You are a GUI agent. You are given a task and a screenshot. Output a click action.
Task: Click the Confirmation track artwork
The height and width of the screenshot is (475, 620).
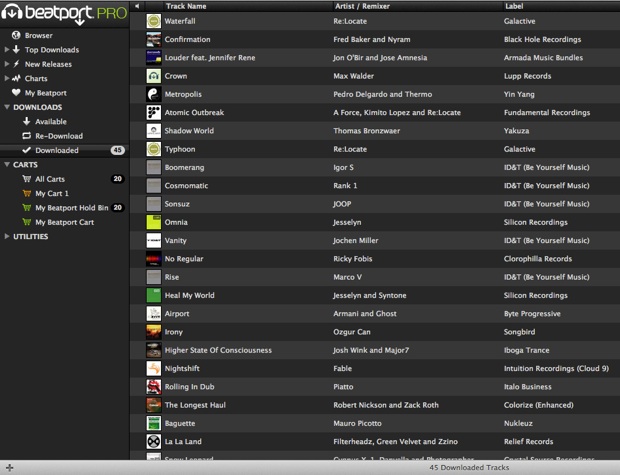click(154, 39)
